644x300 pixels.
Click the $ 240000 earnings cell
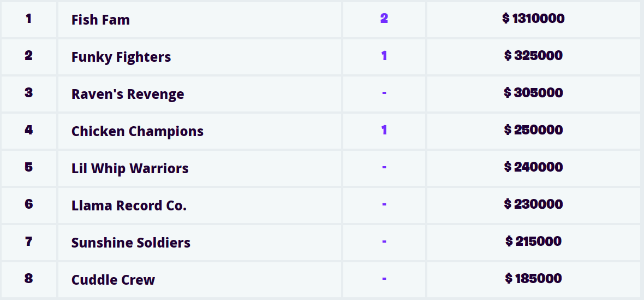[533, 167]
